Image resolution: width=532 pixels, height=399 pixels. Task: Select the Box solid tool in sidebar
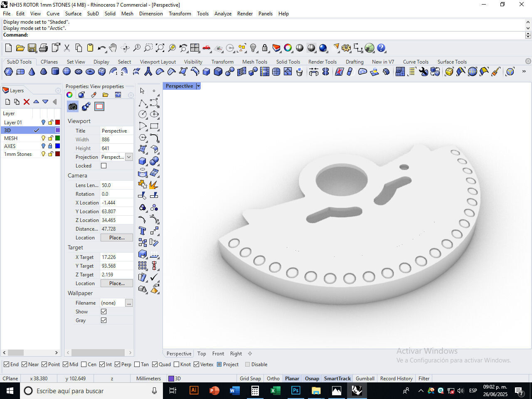click(x=143, y=161)
